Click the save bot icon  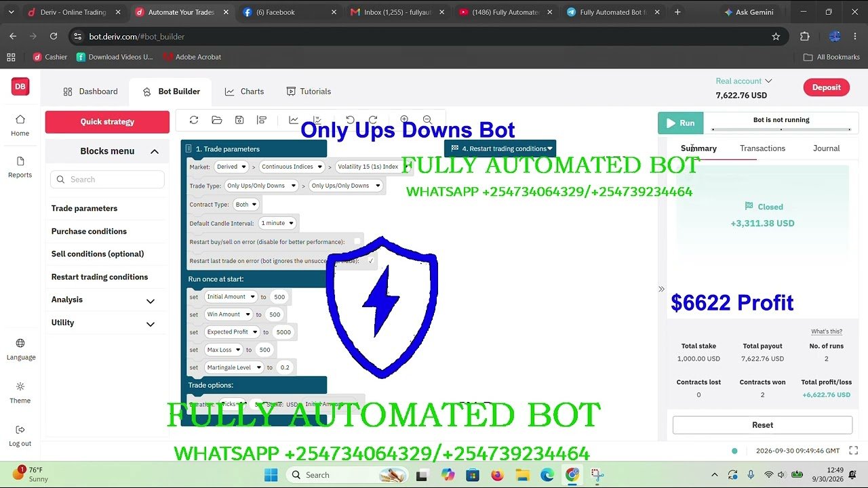coord(239,120)
